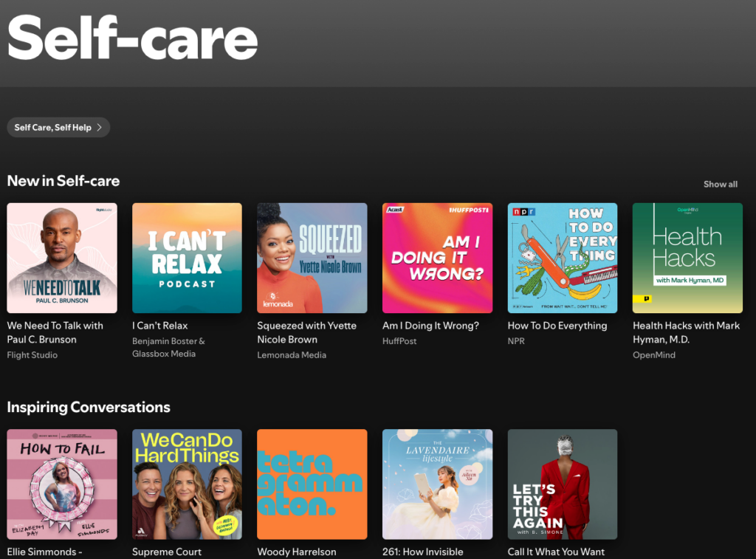Open the Self Care, Self Help category chip
This screenshot has width=756, height=559.
click(x=58, y=127)
